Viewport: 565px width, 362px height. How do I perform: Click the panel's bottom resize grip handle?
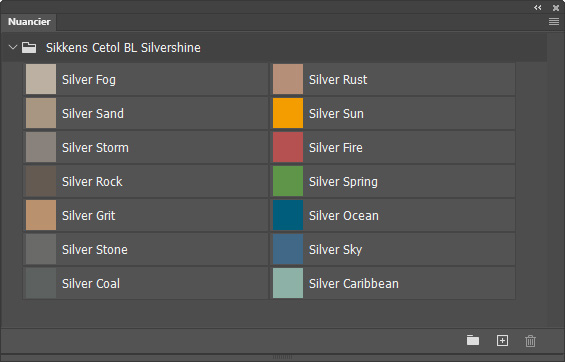point(282,357)
